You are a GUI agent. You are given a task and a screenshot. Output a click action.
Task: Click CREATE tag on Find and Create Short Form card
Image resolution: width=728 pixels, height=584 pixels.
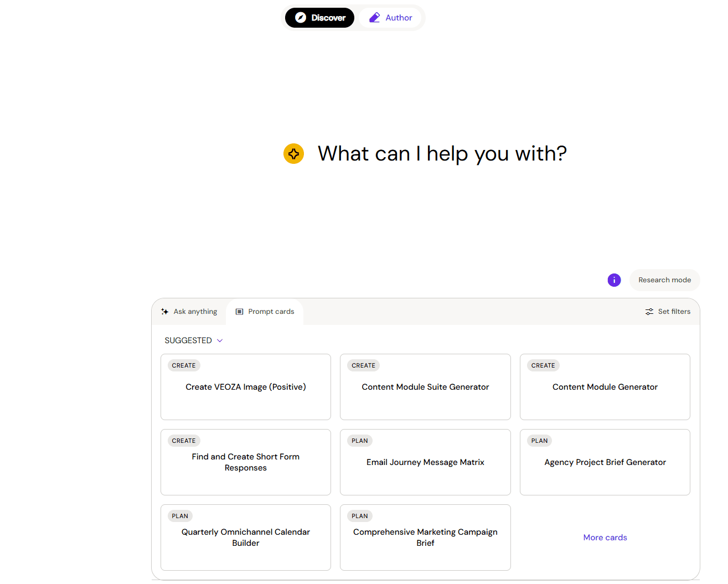click(x=184, y=441)
